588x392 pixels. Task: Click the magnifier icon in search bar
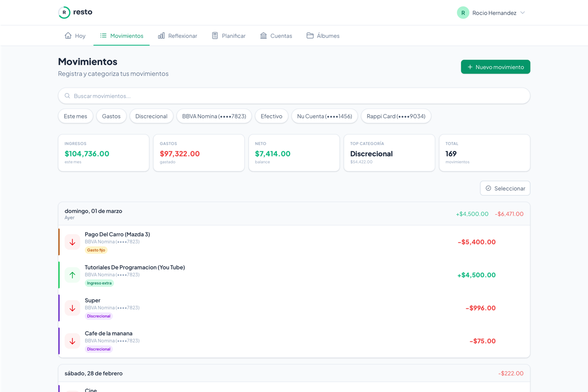[x=68, y=96]
